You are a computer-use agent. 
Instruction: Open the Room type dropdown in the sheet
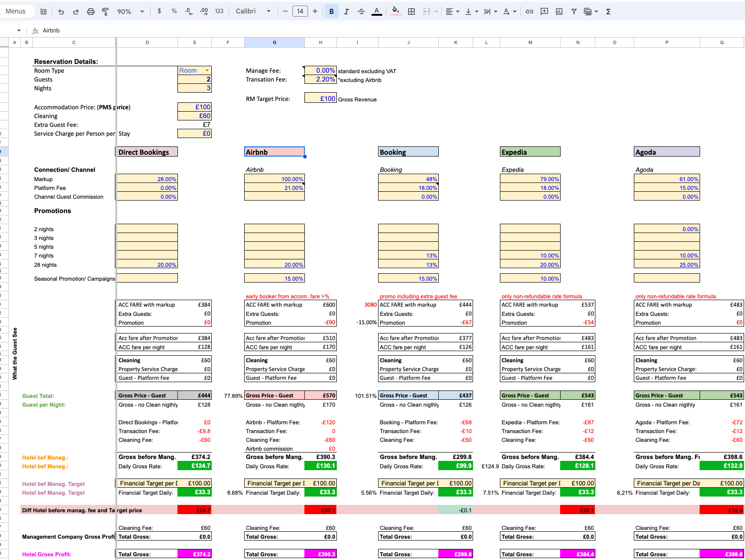pyautogui.click(x=207, y=70)
